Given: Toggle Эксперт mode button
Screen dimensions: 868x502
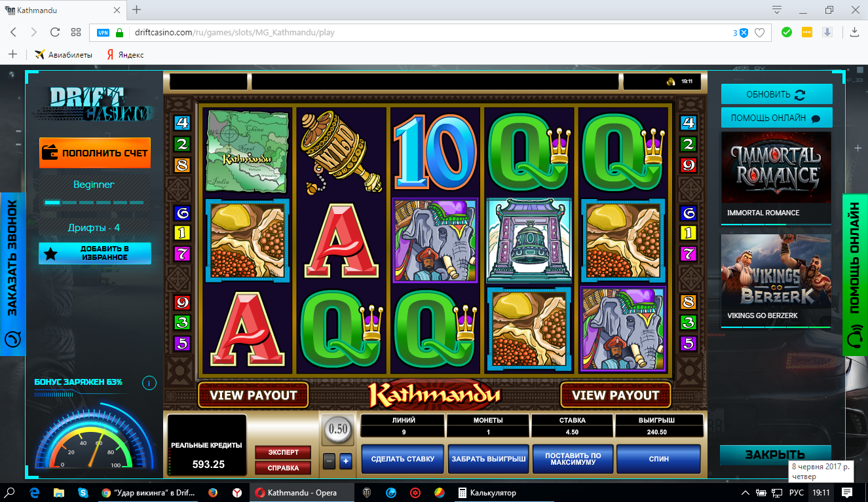Looking at the screenshot, I should tap(283, 452).
